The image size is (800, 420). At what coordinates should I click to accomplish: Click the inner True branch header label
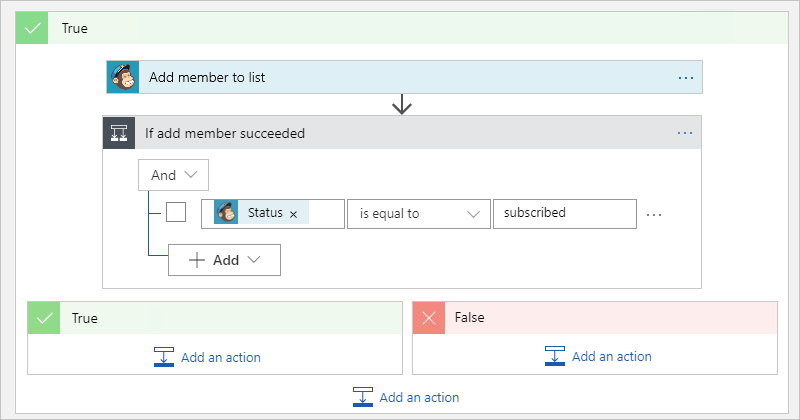point(85,318)
